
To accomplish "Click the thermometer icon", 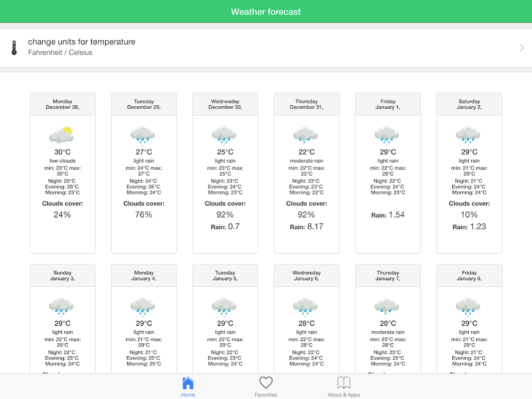I will click(x=14, y=47).
